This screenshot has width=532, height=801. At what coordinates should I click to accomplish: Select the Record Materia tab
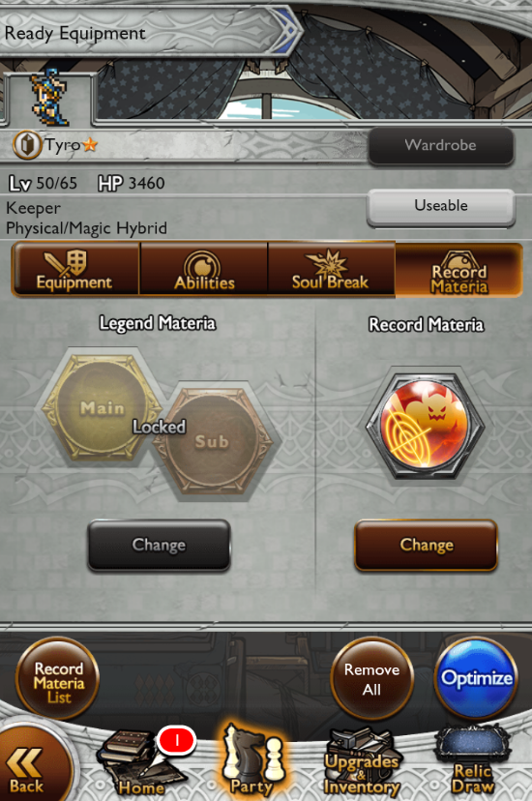pos(459,270)
